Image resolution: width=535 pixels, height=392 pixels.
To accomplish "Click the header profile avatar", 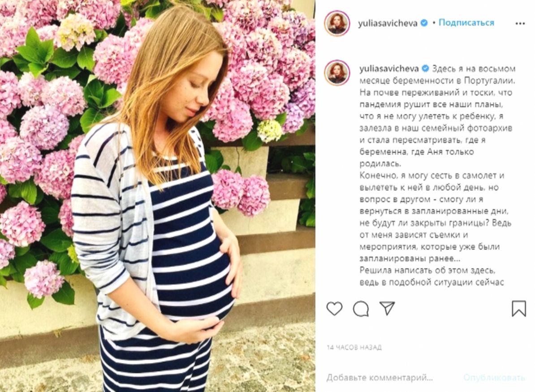I will [337, 23].
